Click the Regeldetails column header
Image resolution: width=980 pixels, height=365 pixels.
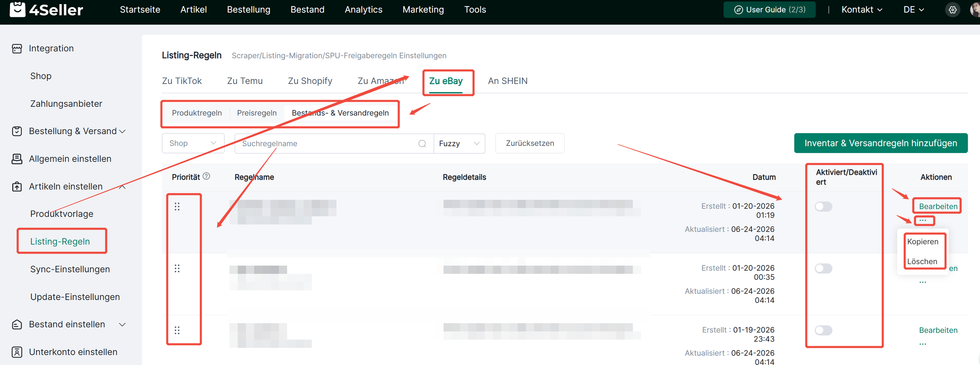(x=464, y=177)
